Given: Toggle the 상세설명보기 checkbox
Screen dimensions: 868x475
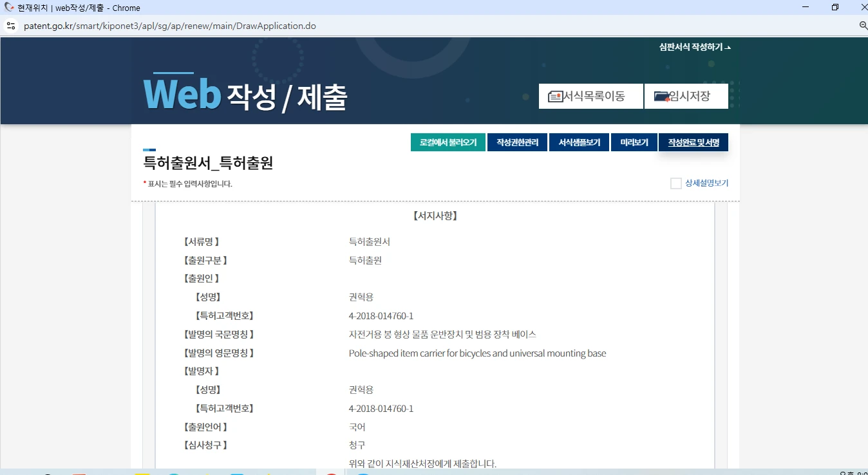Looking at the screenshot, I should (675, 183).
